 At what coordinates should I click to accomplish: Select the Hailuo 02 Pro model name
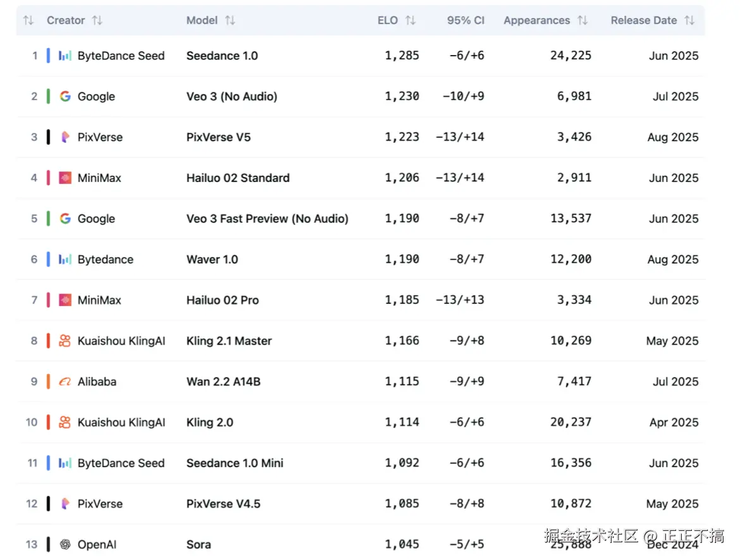[223, 300]
